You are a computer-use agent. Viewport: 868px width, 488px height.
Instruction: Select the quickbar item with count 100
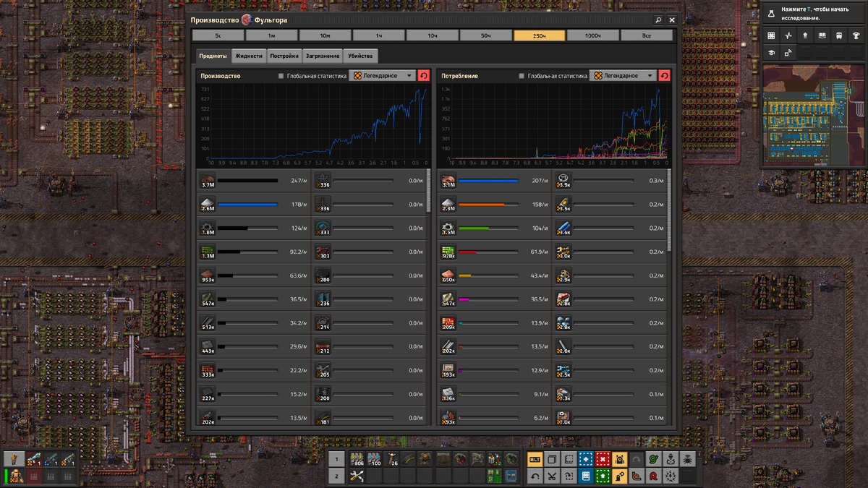[374, 459]
